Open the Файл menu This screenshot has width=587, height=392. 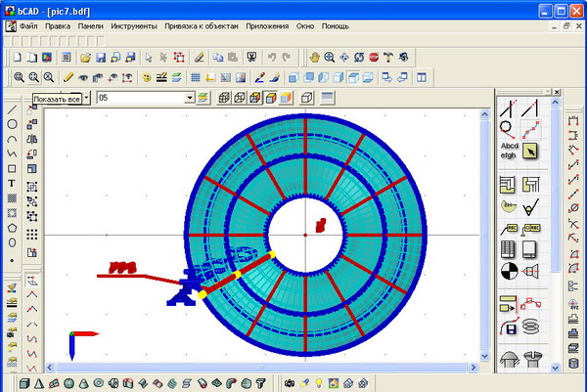[x=28, y=24]
